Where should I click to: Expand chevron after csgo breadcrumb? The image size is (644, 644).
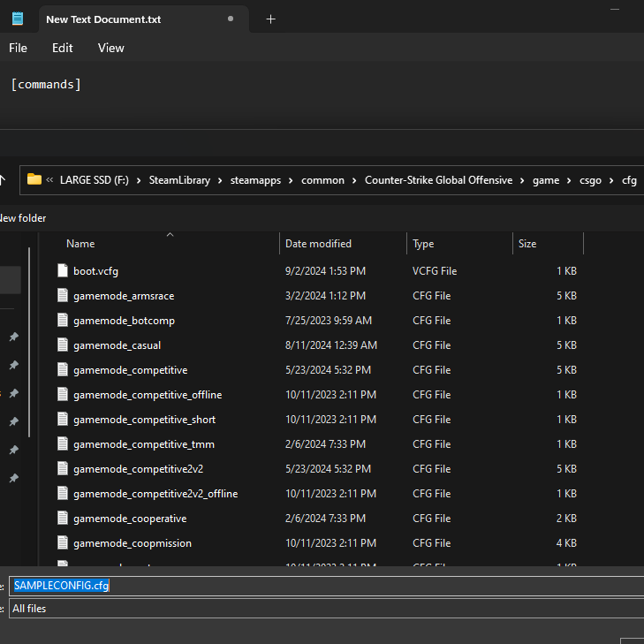coord(611,181)
